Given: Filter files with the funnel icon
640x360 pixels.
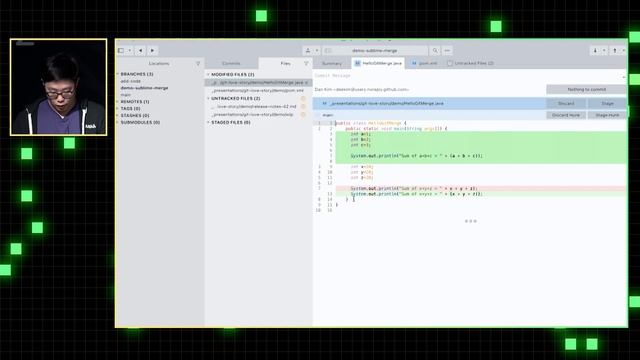Looking at the screenshot, I should pyautogui.click(x=306, y=64).
